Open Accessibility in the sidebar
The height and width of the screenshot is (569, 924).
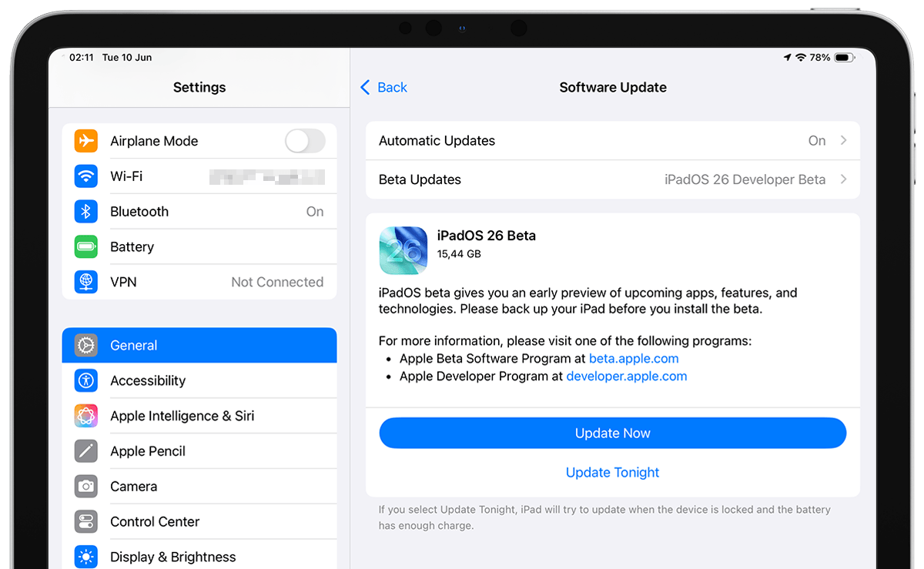point(199,380)
